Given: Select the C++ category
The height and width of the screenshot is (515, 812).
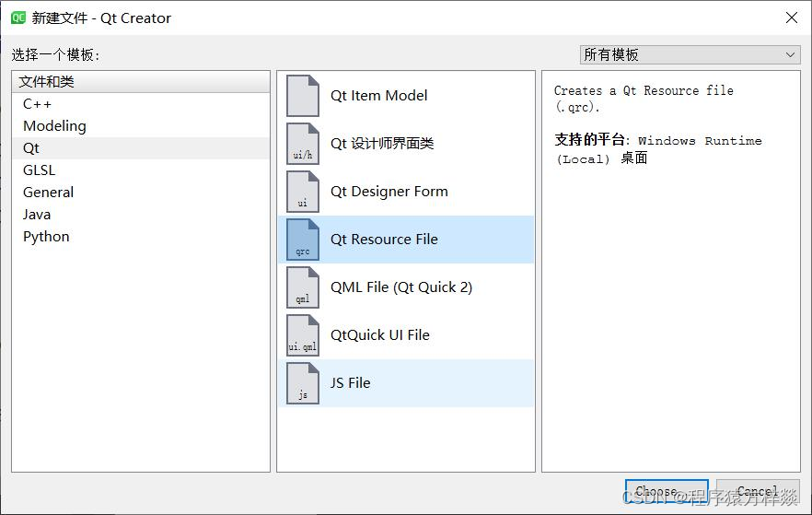Looking at the screenshot, I should [x=141, y=103].
